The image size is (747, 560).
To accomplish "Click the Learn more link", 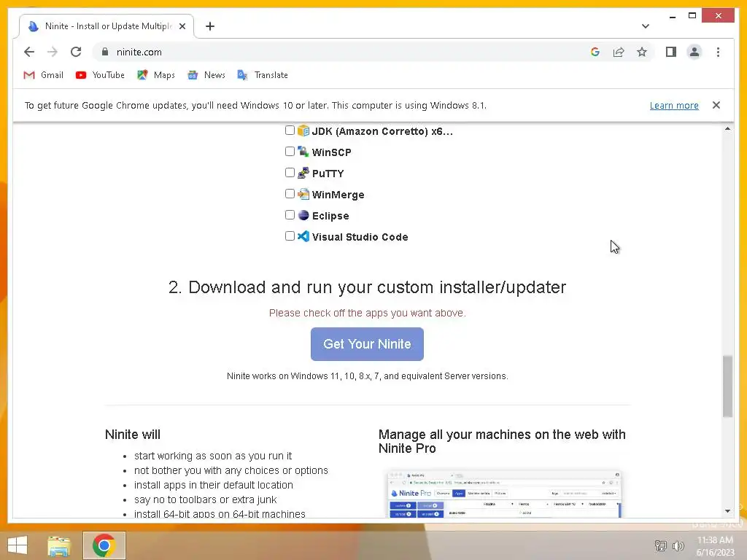I will tap(674, 105).
